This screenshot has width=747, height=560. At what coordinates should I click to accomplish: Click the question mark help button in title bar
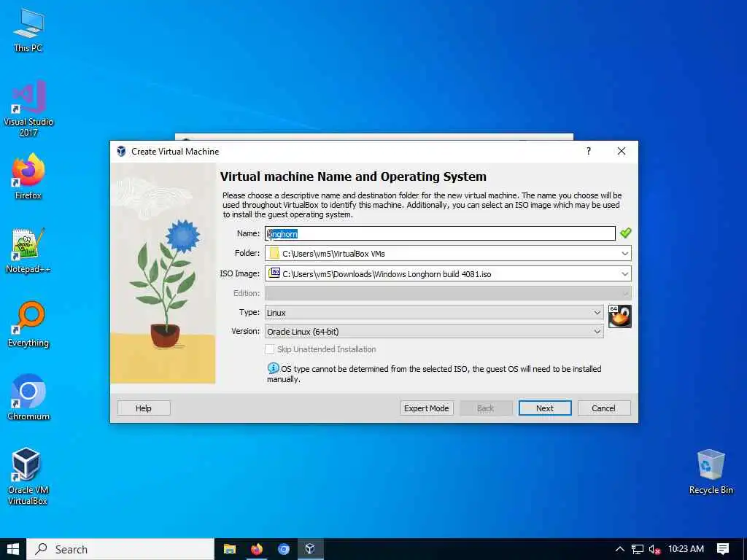[589, 151]
